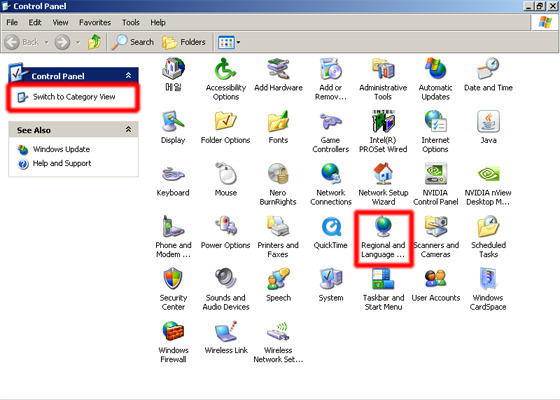Open Network Setup Wizard icon
This screenshot has width=560, height=400.
(x=383, y=184)
